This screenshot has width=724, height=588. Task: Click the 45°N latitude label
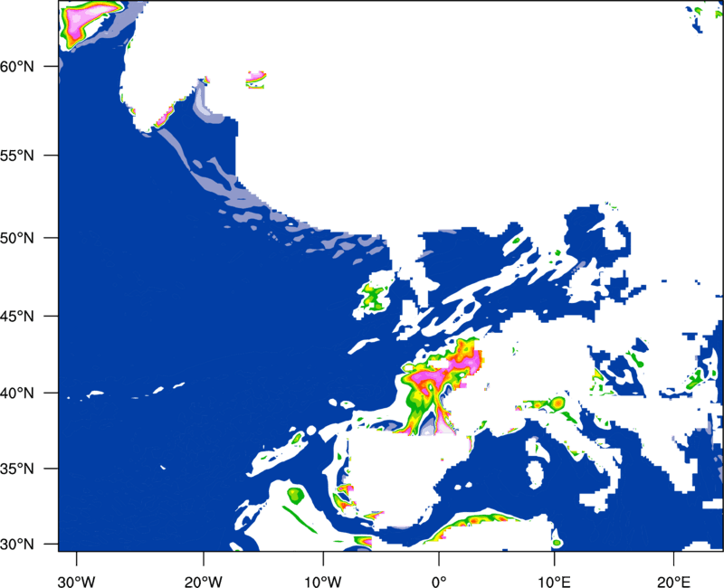point(17,316)
